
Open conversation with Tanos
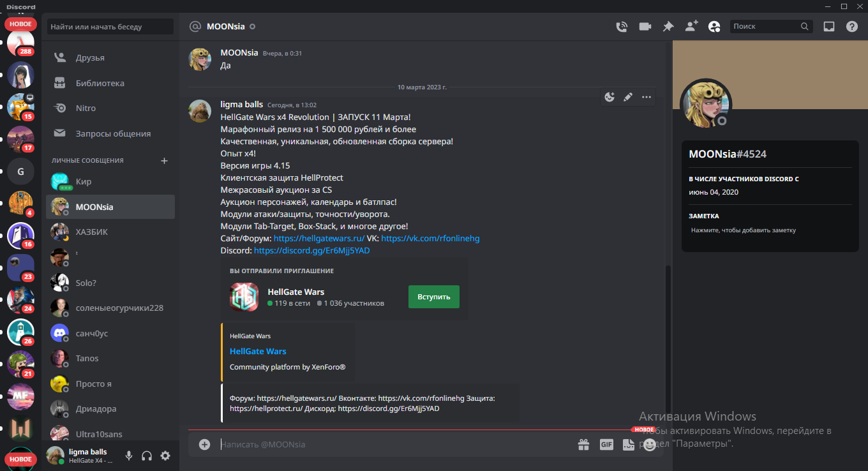coord(110,358)
